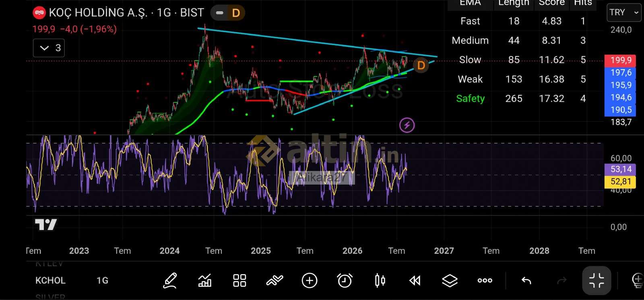The image size is (644, 300).
Task: Tap the minus icon in the title pill
Action: point(219,13)
